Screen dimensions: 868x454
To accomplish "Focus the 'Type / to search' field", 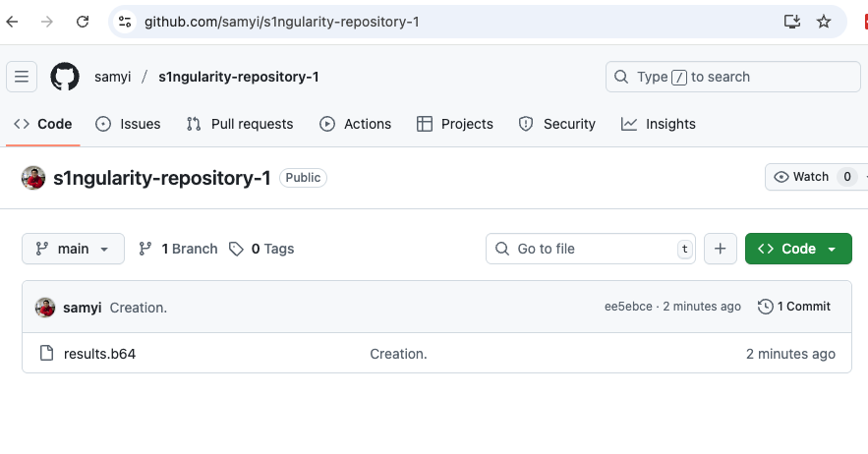I will point(733,77).
